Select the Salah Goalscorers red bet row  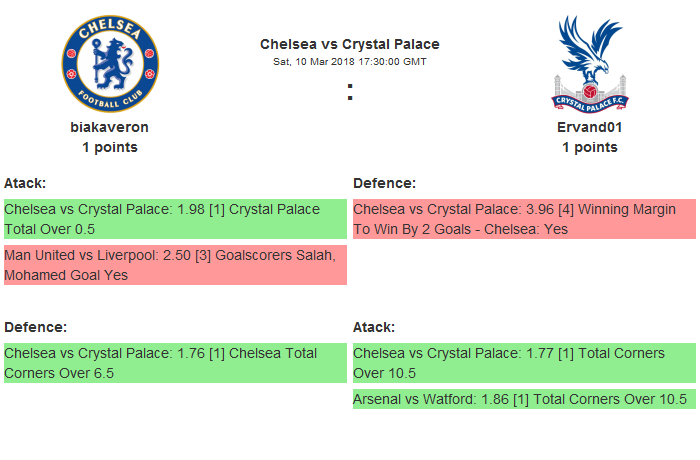[175, 265]
